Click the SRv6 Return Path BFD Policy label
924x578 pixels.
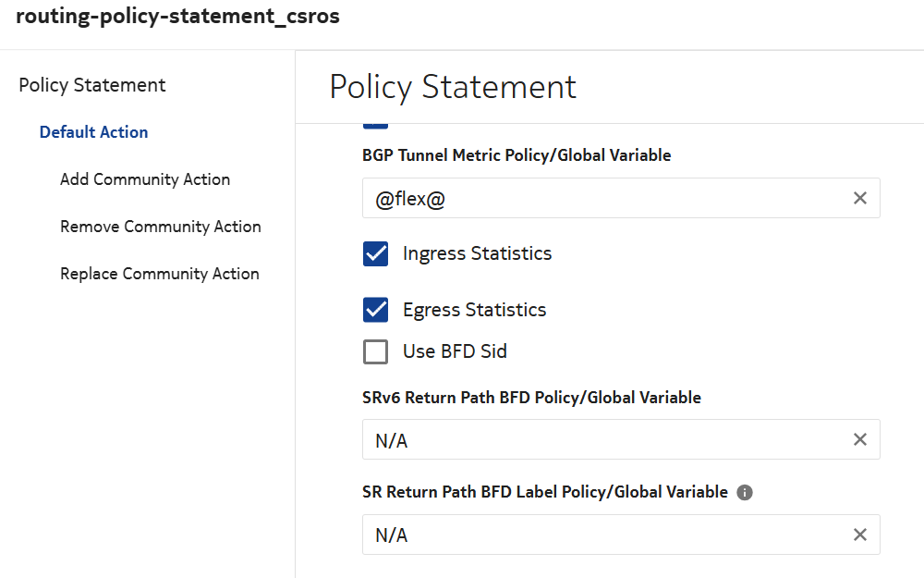[531, 398]
